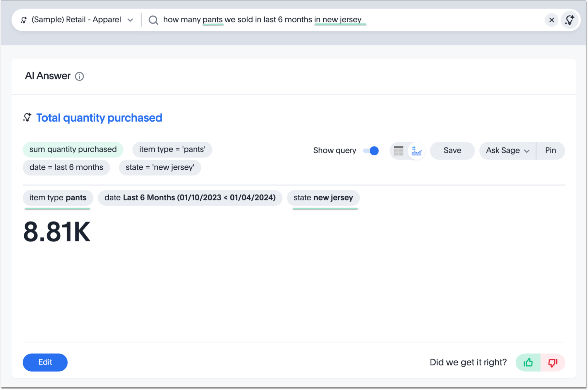
Task: Click the thumbs up feedback icon
Action: click(x=529, y=362)
